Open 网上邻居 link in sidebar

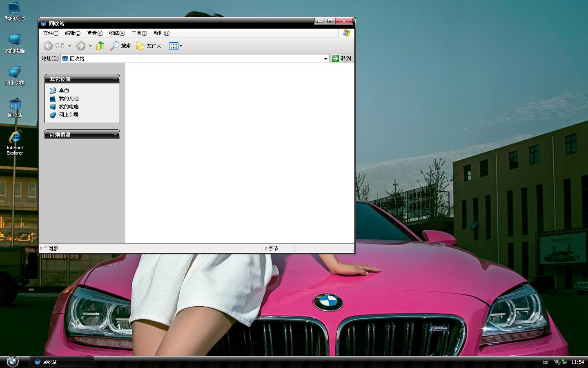tap(69, 115)
